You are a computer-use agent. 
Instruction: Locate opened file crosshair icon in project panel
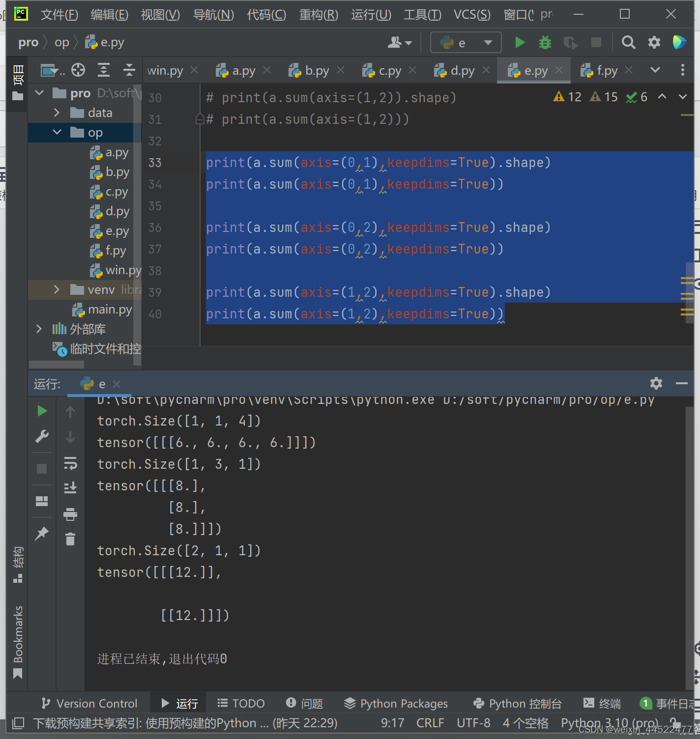click(78, 70)
